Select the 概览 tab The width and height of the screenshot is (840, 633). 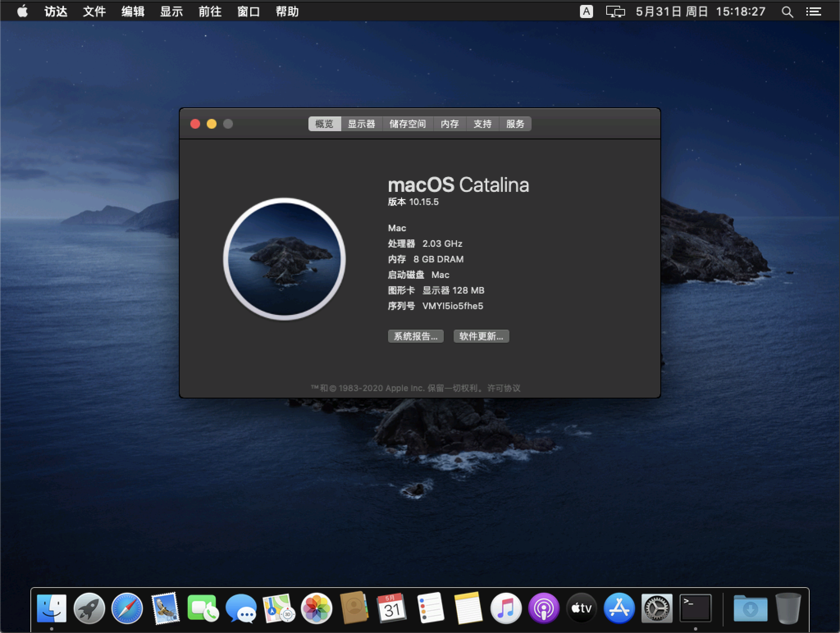324,124
